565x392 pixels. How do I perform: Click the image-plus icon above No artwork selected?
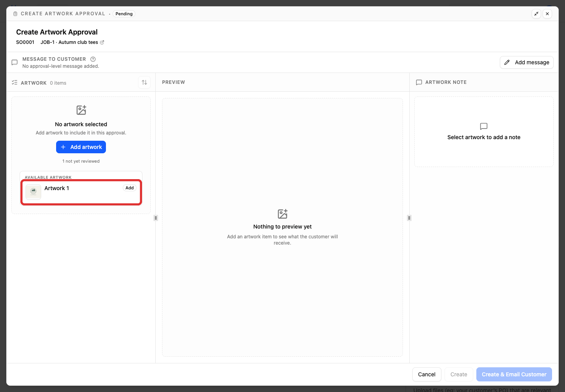pos(81,110)
